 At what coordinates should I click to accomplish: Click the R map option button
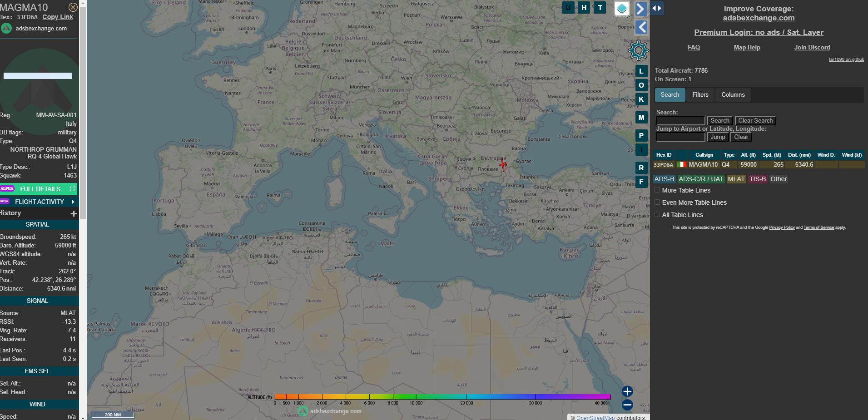click(x=641, y=168)
